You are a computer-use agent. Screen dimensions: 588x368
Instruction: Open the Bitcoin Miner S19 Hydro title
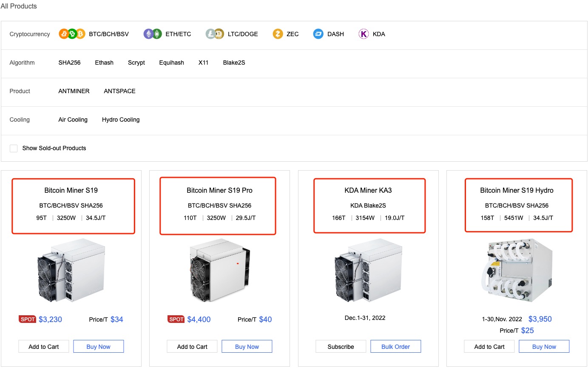[517, 190]
